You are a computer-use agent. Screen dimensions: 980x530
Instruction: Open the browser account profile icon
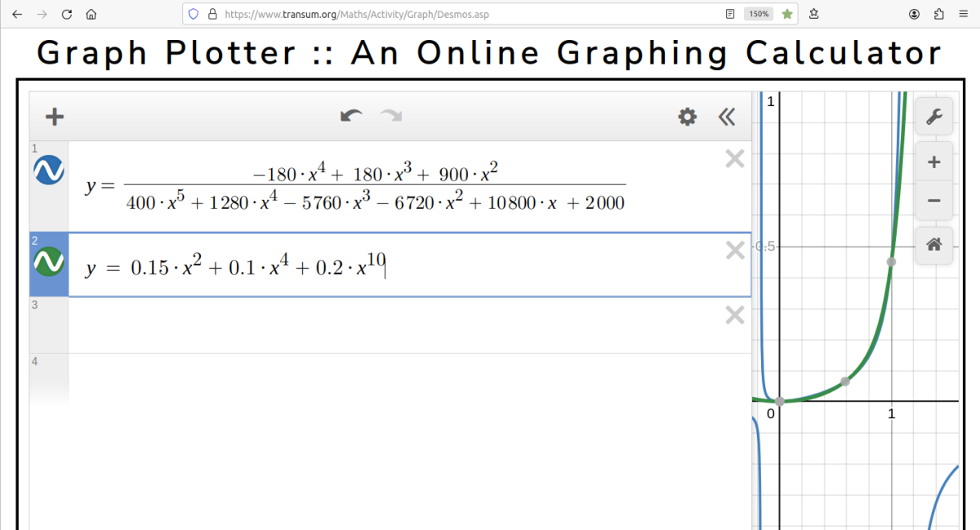(x=914, y=14)
